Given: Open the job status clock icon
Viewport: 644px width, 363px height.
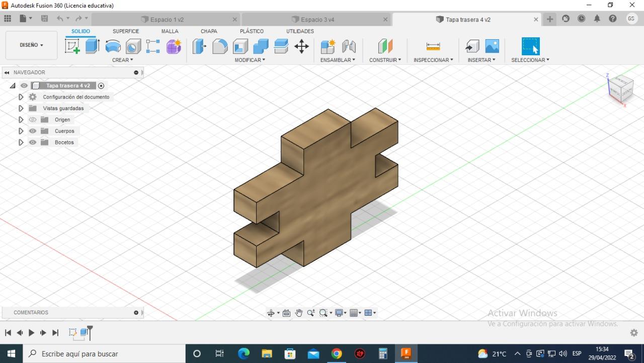Looking at the screenshot, I should (582, 19).
